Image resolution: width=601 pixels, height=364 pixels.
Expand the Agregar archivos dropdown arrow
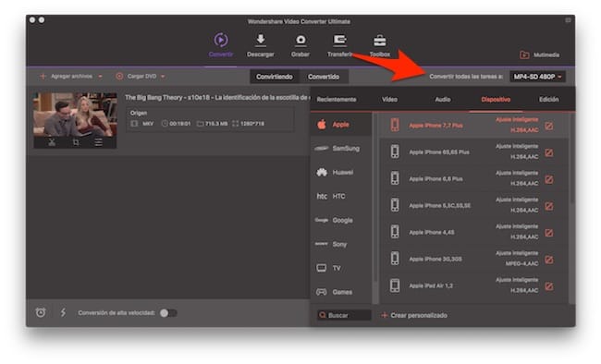pos(100,77)
